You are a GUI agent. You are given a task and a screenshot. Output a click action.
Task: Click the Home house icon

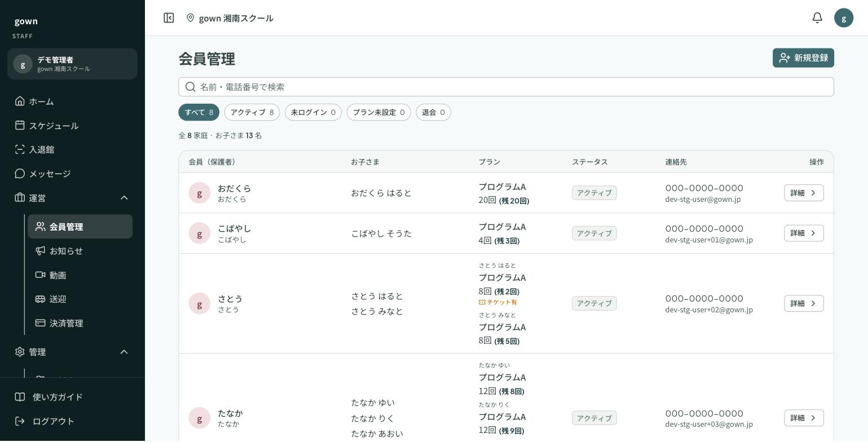(20, 101)
